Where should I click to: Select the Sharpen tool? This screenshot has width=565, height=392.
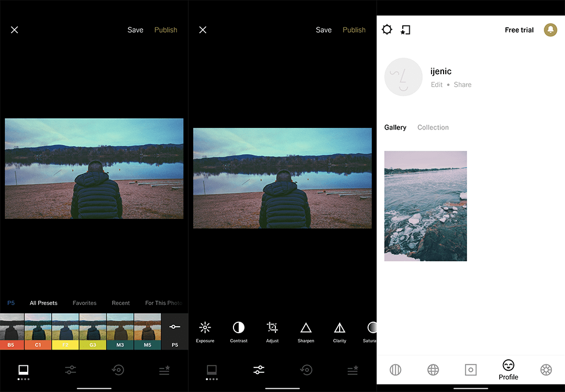click(306, 332)
